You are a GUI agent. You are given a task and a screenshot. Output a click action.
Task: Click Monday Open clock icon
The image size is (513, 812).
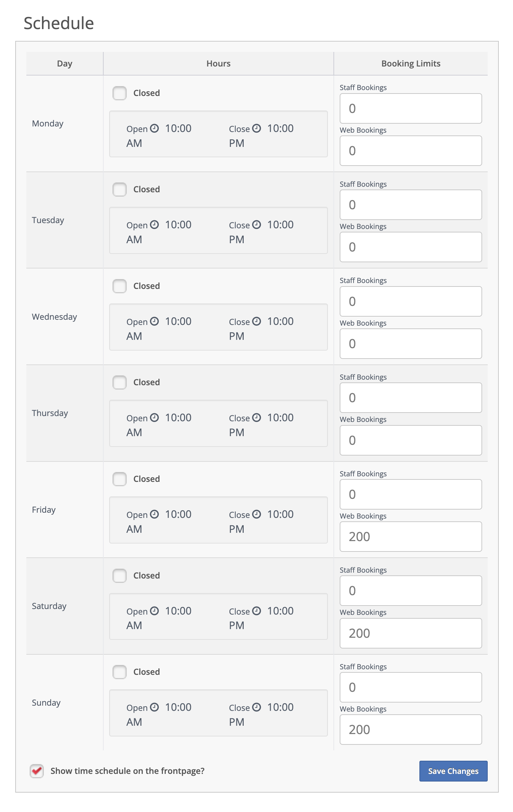pos(154,129)
